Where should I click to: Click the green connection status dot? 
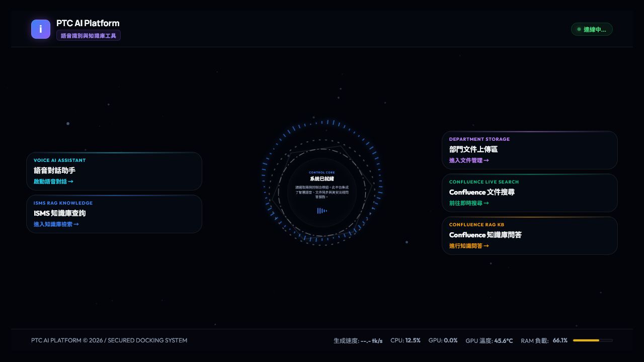point(579,30)
